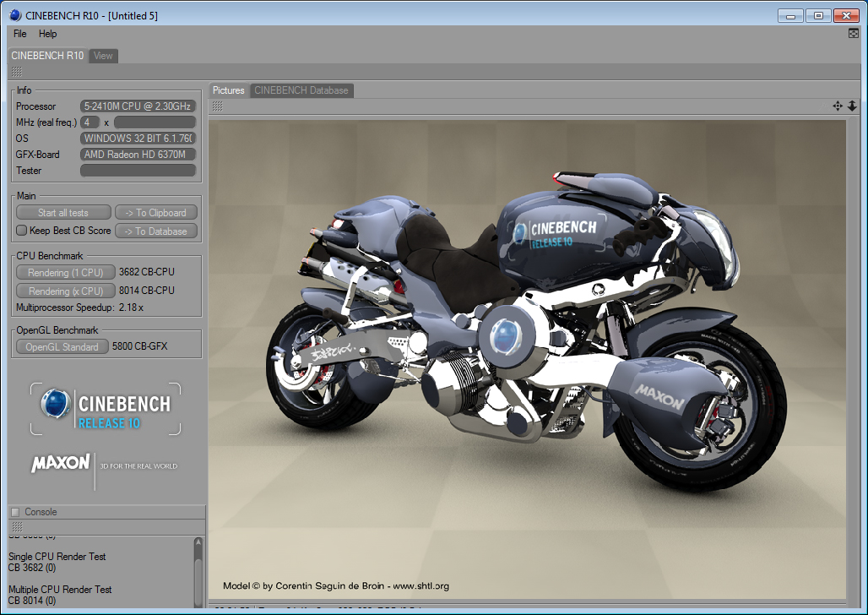Click the console scrollbar up arrow
The height and width of the screenshot is (615, 868).
pyautogui.click(x=198, y=542)
